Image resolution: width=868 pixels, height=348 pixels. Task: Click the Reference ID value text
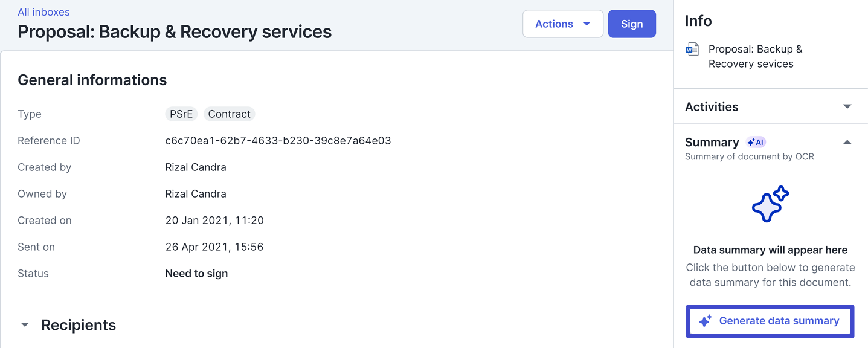[x=278, y=141]
